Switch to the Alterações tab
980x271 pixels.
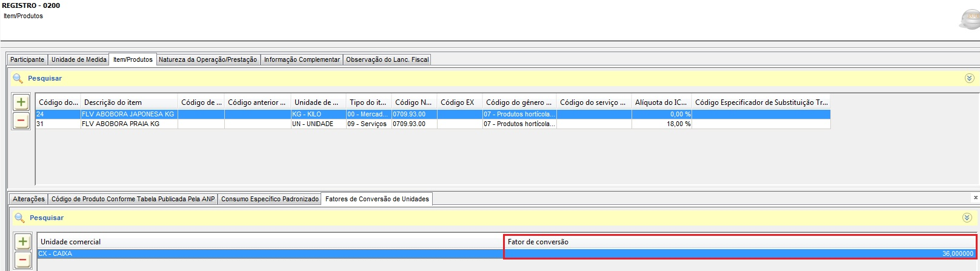pyautogui.click(x=28, y=199)
